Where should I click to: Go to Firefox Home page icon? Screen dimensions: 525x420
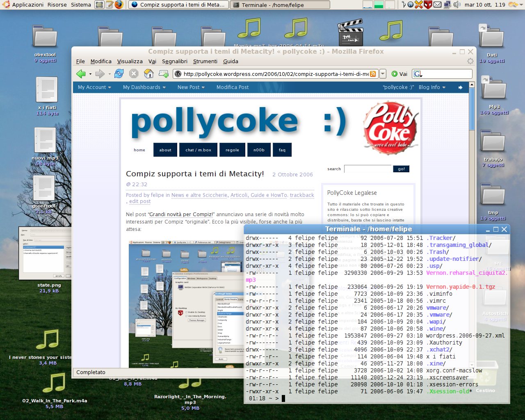point(148,74)
